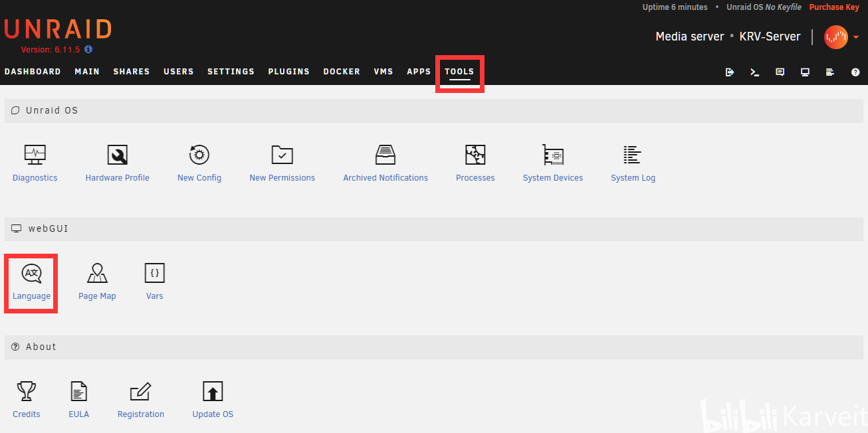Viewport: 868px width, 433px height.
Task: Click the Diagnostics text link
Action: point(35,178)
